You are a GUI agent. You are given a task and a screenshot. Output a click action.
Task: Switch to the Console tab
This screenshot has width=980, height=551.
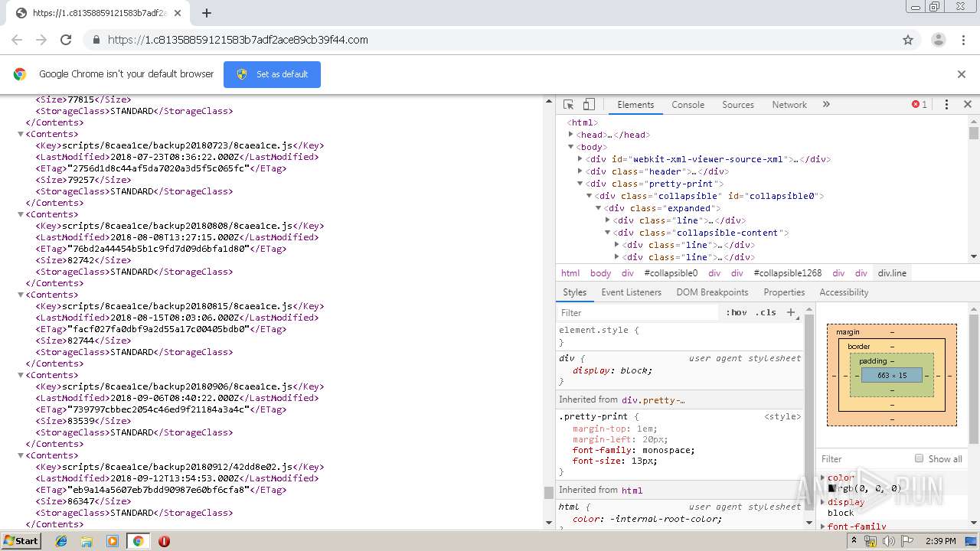pos(688,105)
